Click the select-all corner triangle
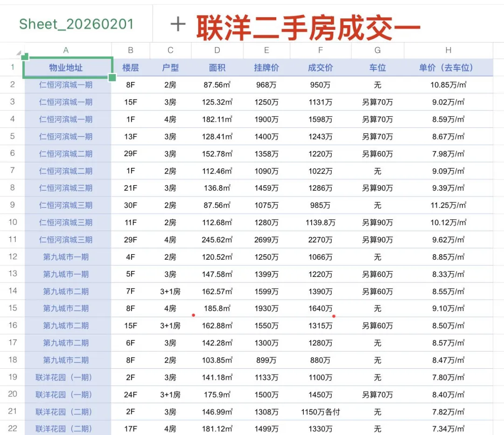The image size is (504, 435). coord(19,53)
